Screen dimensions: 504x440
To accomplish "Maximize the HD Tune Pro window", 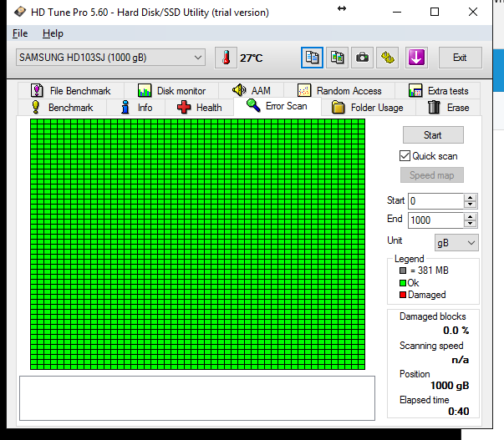I will point(435,13).
